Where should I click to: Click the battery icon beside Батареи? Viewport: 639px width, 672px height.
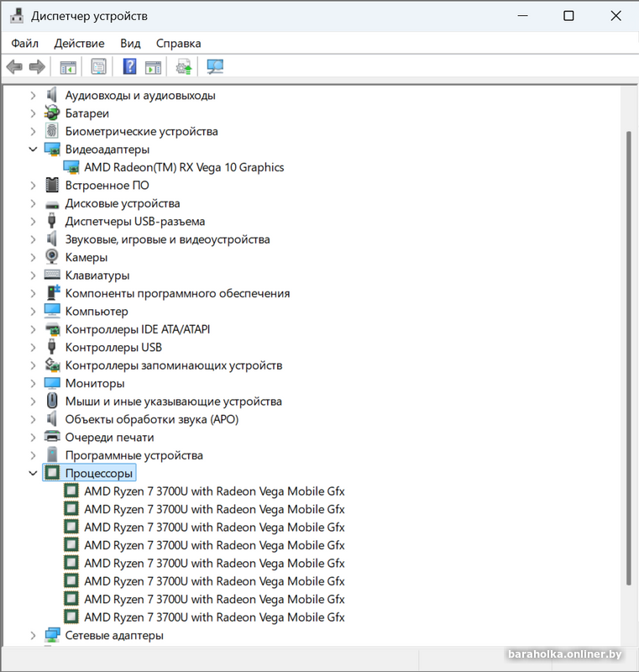coord(52,113)
